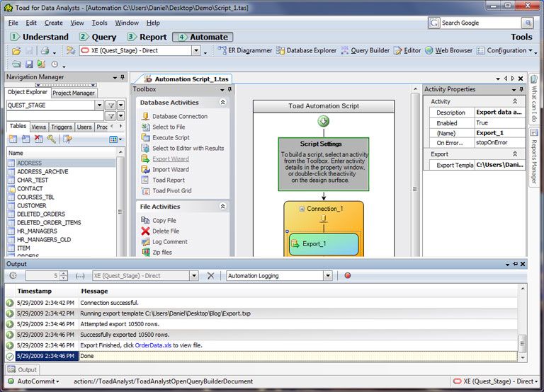Switch to the Users tab

point(84,127)
